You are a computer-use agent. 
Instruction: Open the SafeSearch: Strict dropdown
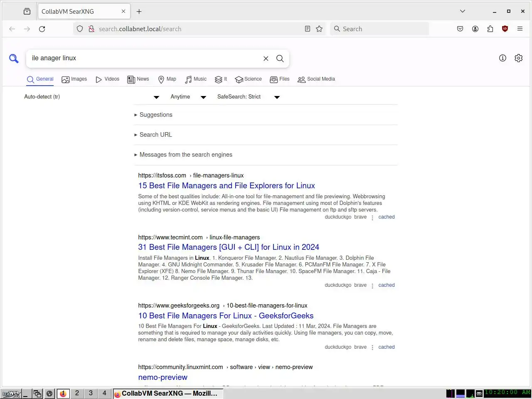click(248, 97)
